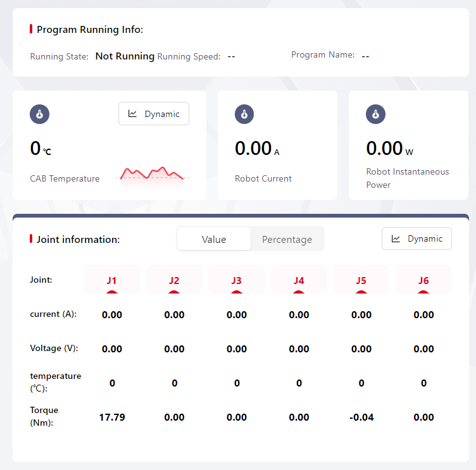Click the CAB Temperature thermometer icon
Image resolution: width=476 pixels, height=470 pixels.
point(39,114)
